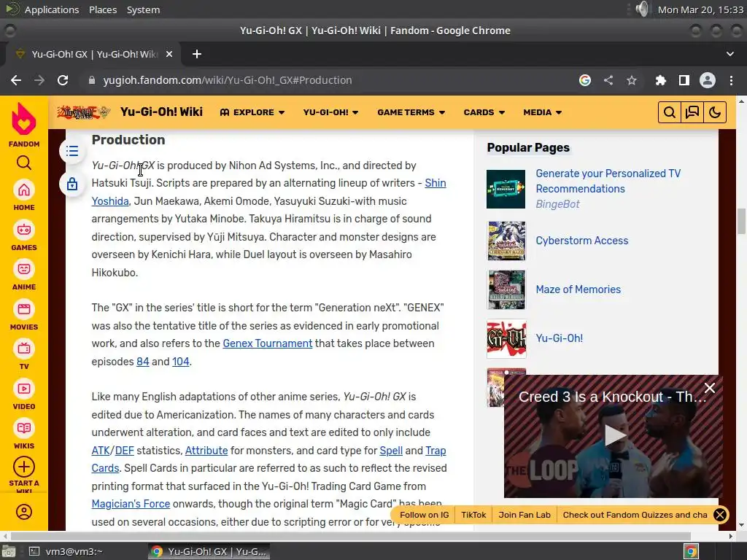Image resolution: width=747 pixels, height=560 pixels.
Task: Open the Spell link
Action: 391,451
